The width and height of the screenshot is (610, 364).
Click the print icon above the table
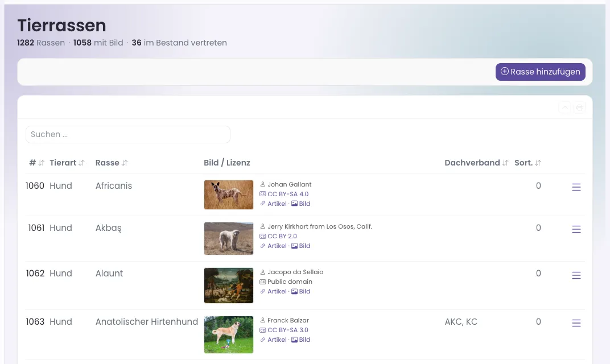click(x=580, y=107)
